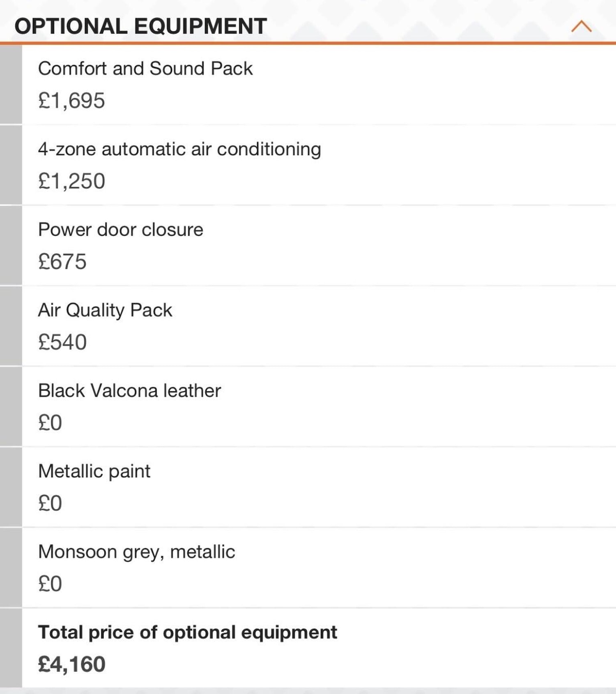Select the Comfort and Sound Pack label
This screenshot has height=694, width=616.
pos(145,69)
